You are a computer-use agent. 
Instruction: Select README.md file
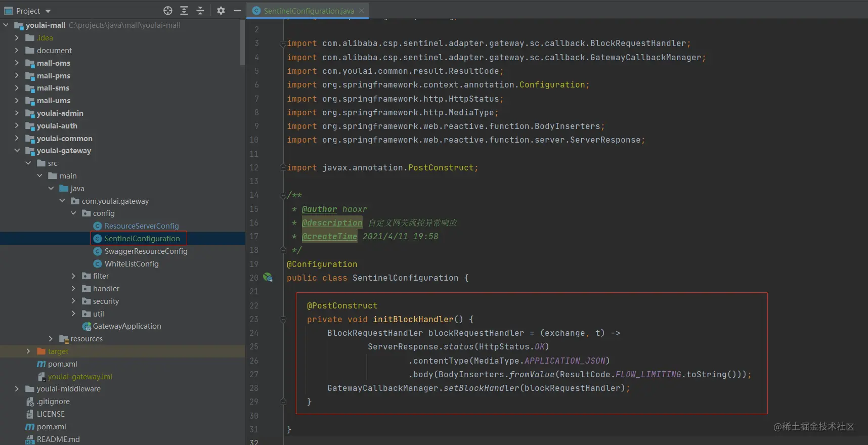pyautogui.click(x=58, y=439)
